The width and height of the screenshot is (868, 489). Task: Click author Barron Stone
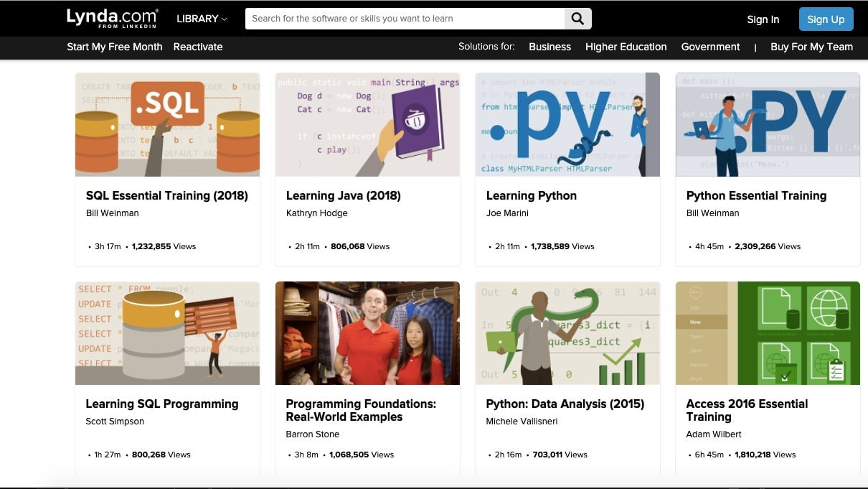click(313, 434)
